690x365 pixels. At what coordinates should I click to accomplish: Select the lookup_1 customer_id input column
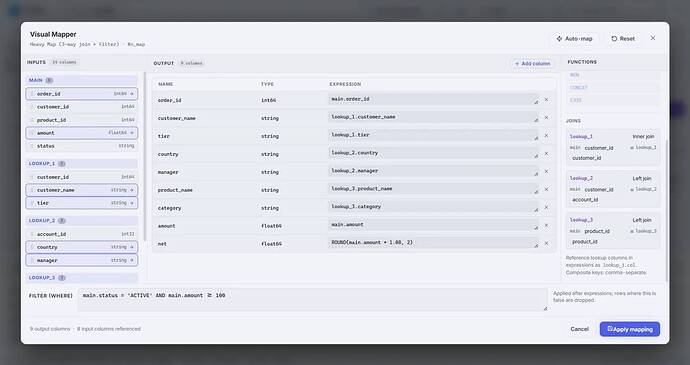(82, 177)
